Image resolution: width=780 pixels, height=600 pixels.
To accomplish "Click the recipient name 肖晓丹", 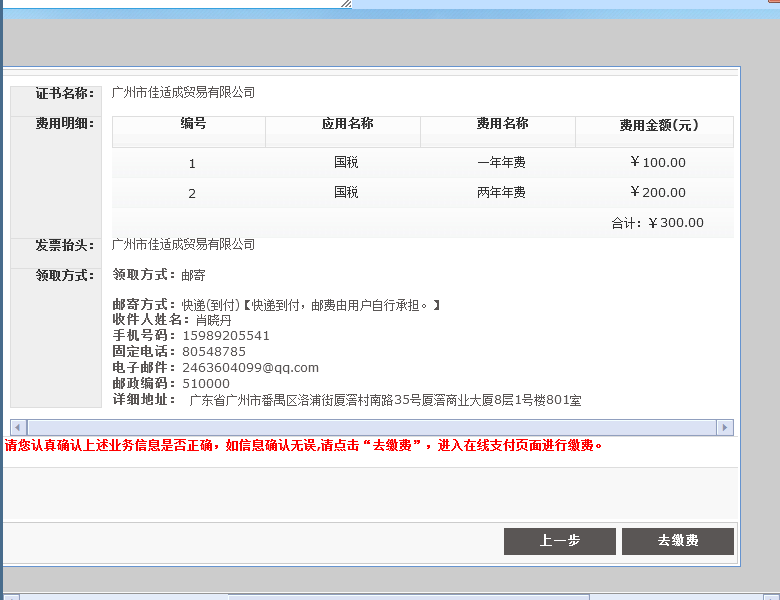I will [x=213, y=320].
